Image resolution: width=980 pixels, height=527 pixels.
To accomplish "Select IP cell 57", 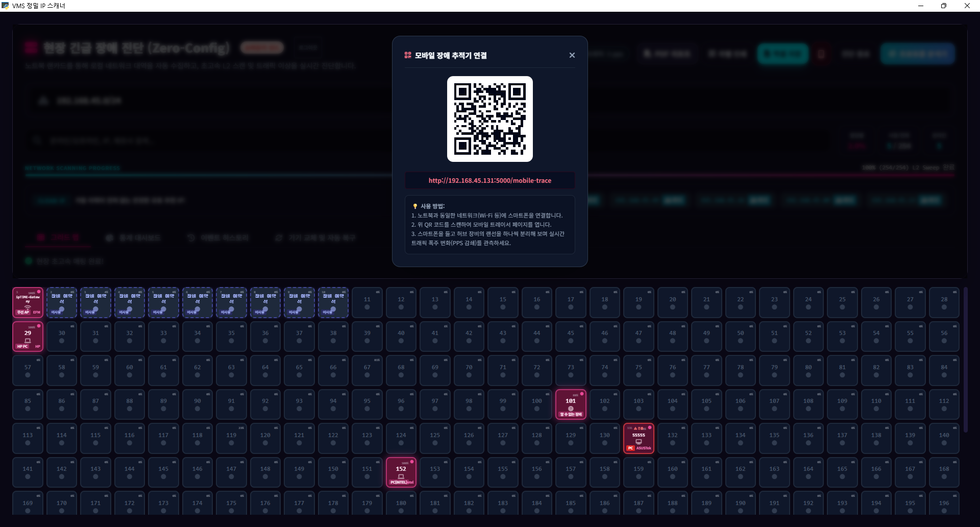I will (28, 371).
